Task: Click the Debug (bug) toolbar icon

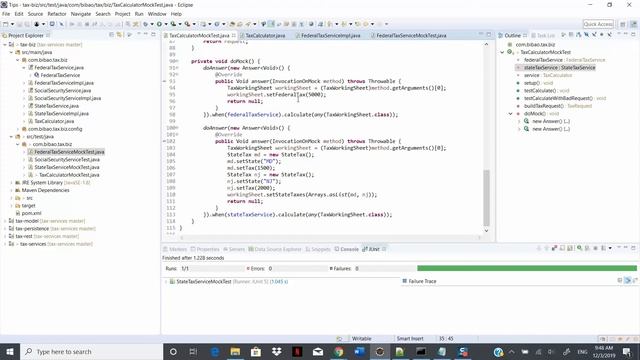Action: coord(146,24)
